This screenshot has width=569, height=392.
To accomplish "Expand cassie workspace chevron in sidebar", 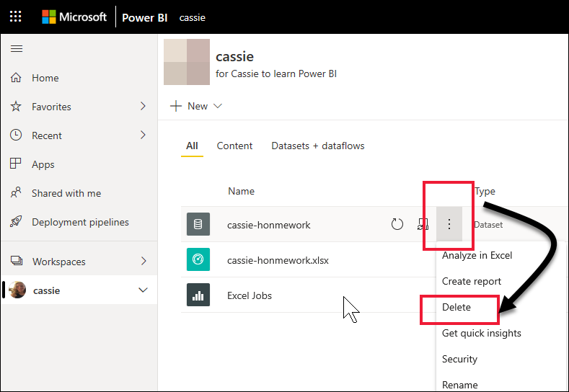I will [144, 290].
